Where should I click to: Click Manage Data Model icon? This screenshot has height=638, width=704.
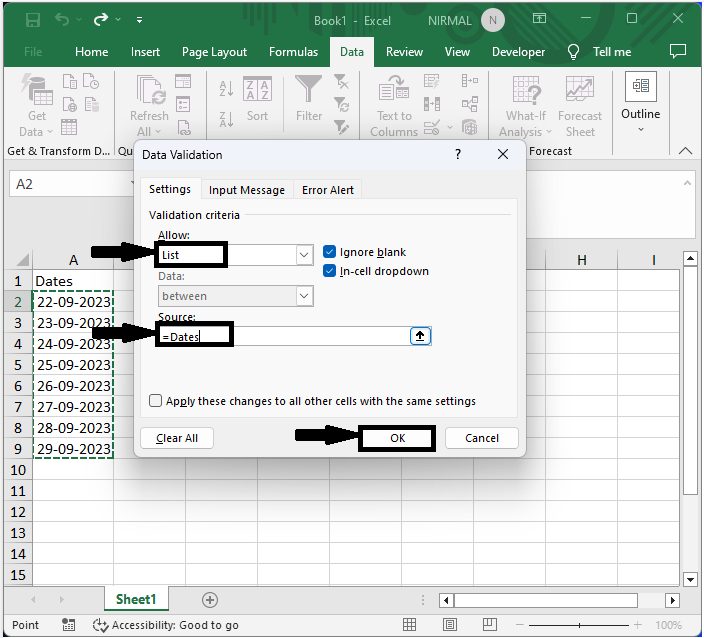tap(469, 128)
